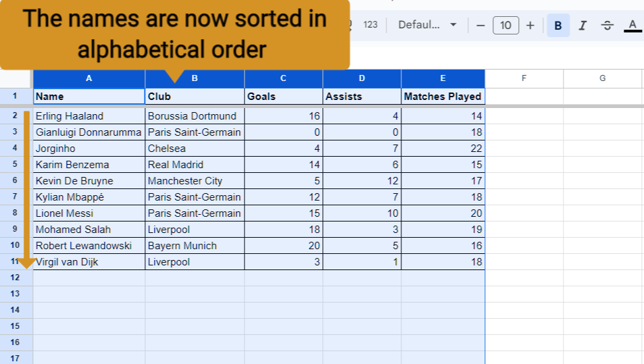The image size is (644, 364).
Task: Open the text color picker
Action: pyautogui.click(x=633, y=26)
